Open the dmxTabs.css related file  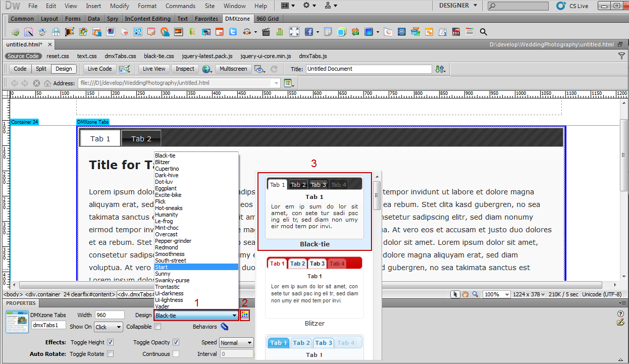click(120, 56)
